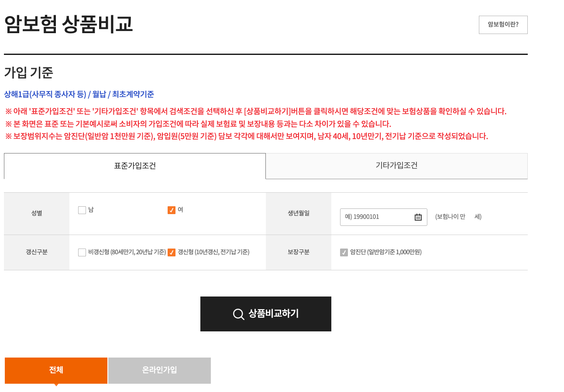Click the 갱신구분 row label
The width and height of the screenshot is (564, 392).
[x=37, y=252]
